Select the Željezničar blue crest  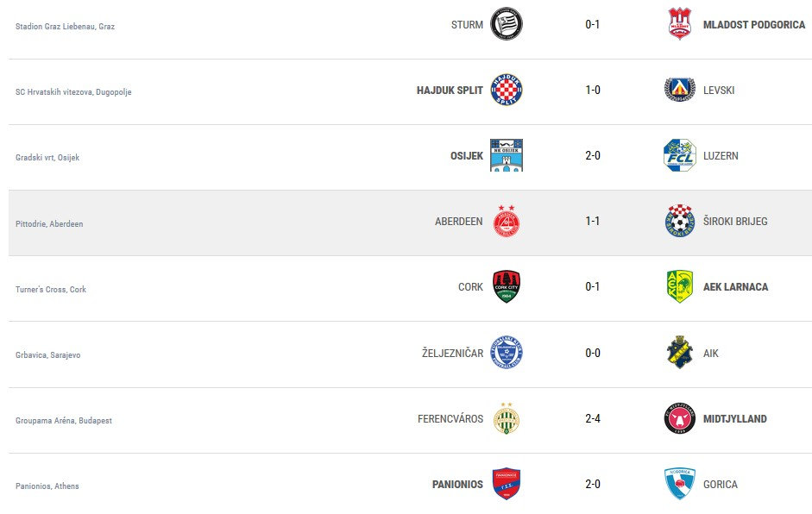tap(507, 353)
